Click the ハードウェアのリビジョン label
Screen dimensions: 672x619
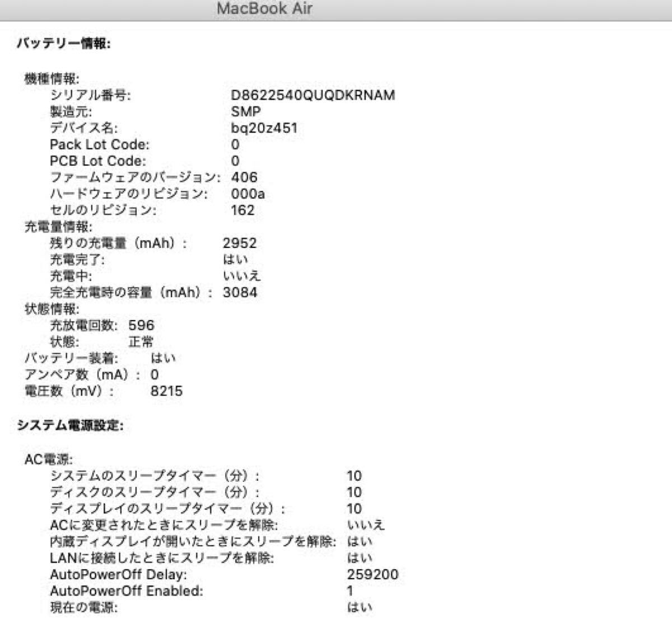click(x=129, y=194)
